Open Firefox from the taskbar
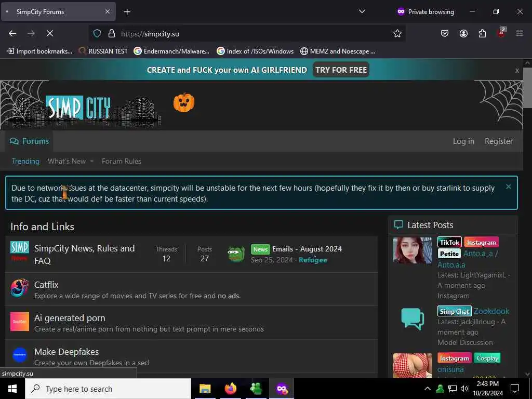This screenshot has width=532, height=399. pos(230,389)
